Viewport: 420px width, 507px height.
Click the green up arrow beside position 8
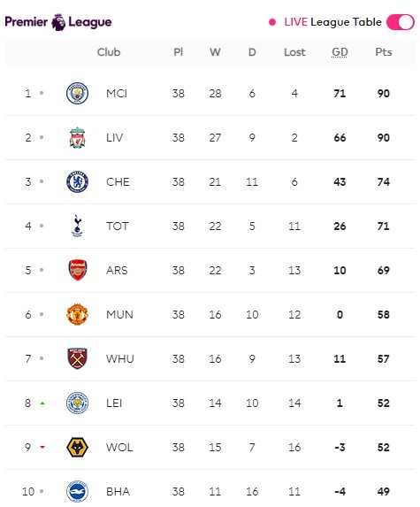(x=42, y=403)
